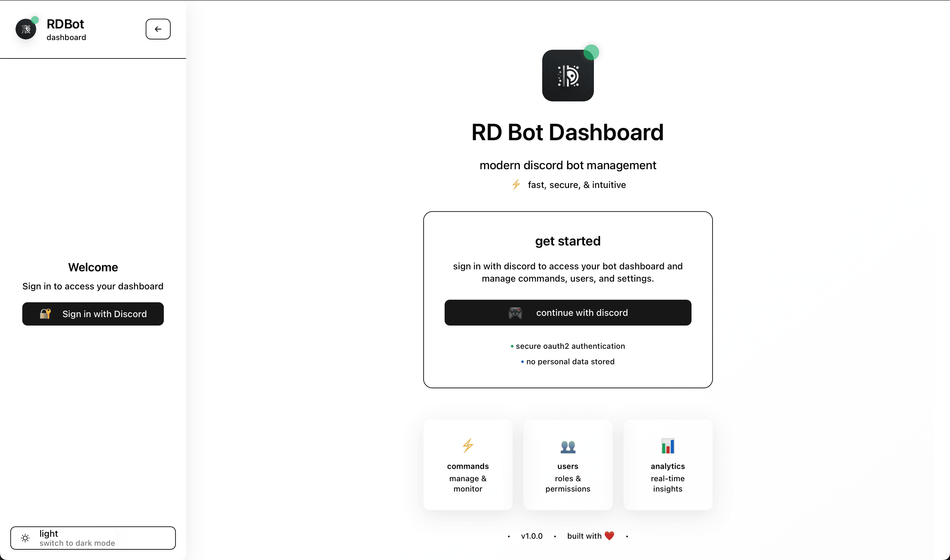Click the users roles icon

(x=567, y=446)
